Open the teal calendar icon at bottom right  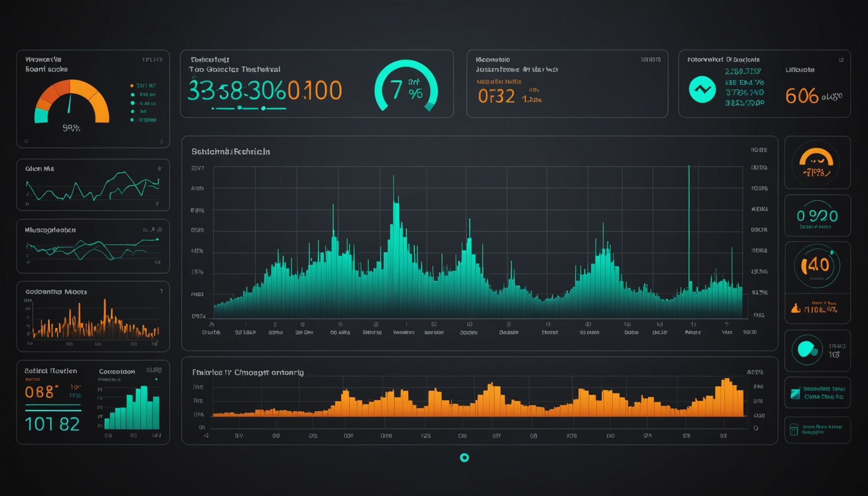pos(794,429)
